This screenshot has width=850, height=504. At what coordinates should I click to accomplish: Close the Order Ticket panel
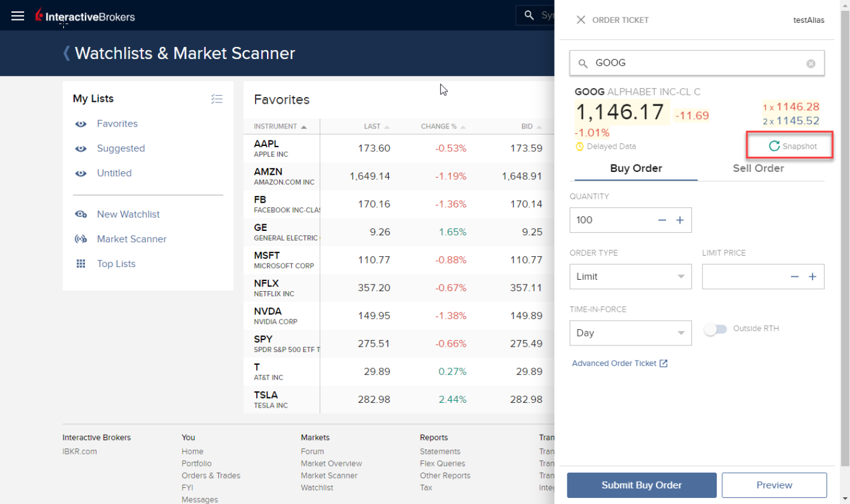[581, 20]
